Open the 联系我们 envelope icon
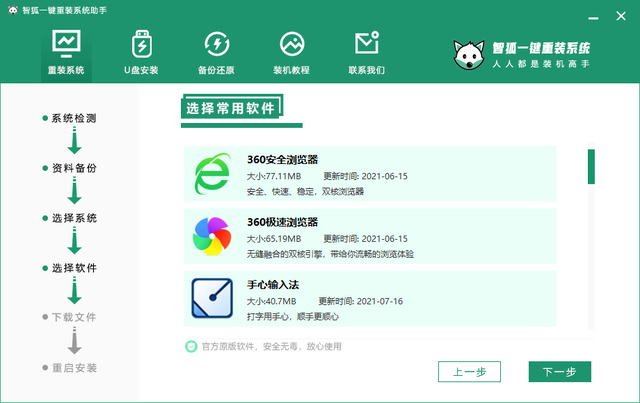 click(x=367, y=42)
